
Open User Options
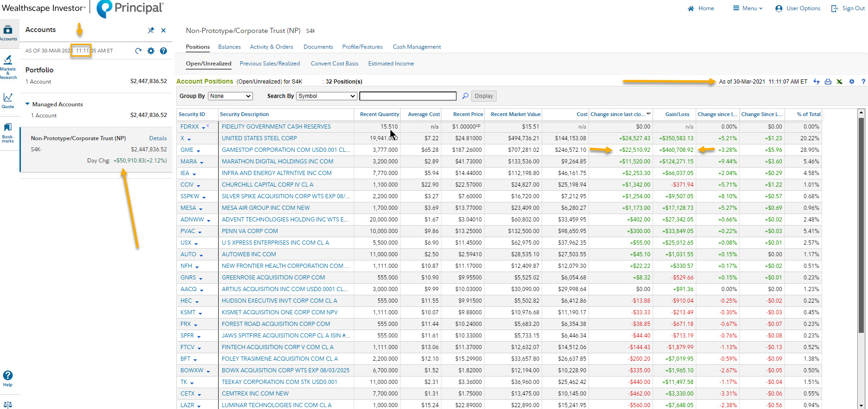(x=798, y=8)
